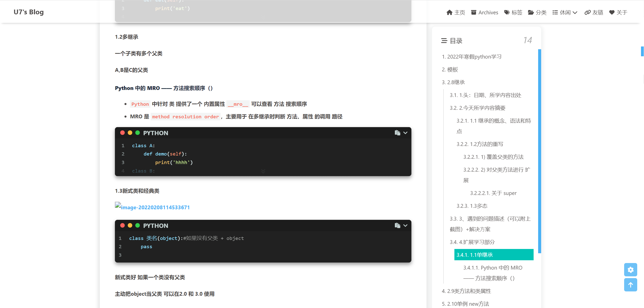Click the home icon for 主页
Image resolution: width=644 pixels, height=308 pixels.
(449, 12)
